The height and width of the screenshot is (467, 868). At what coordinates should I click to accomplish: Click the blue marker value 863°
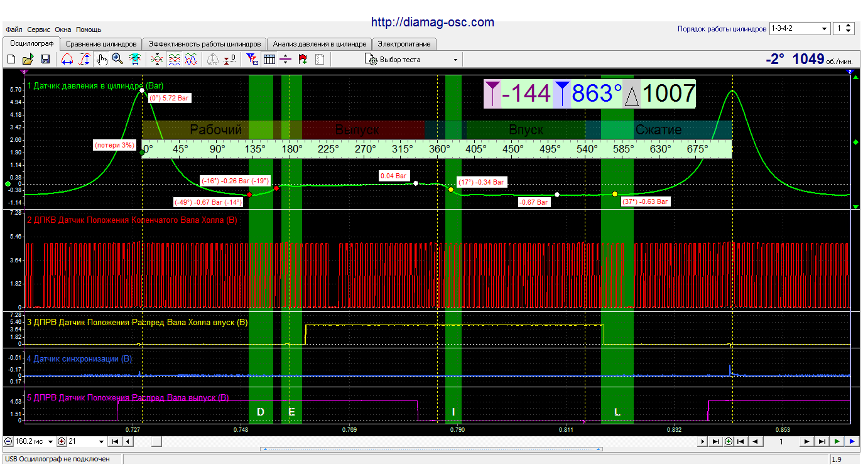tap(597, 94)
